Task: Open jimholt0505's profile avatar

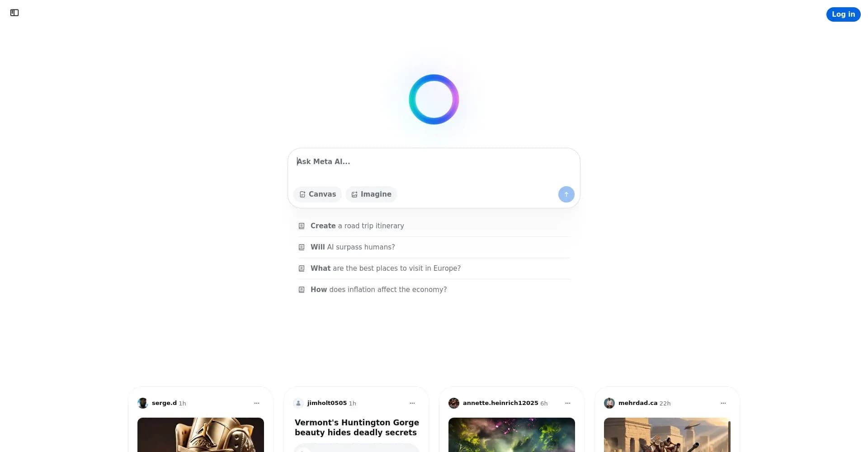Action: pos(298,403)
